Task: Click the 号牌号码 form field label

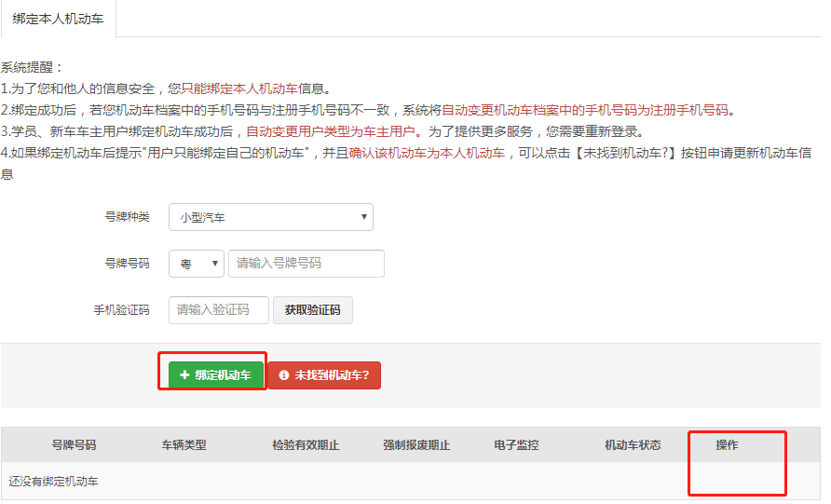Action: [x=128, y=264]
